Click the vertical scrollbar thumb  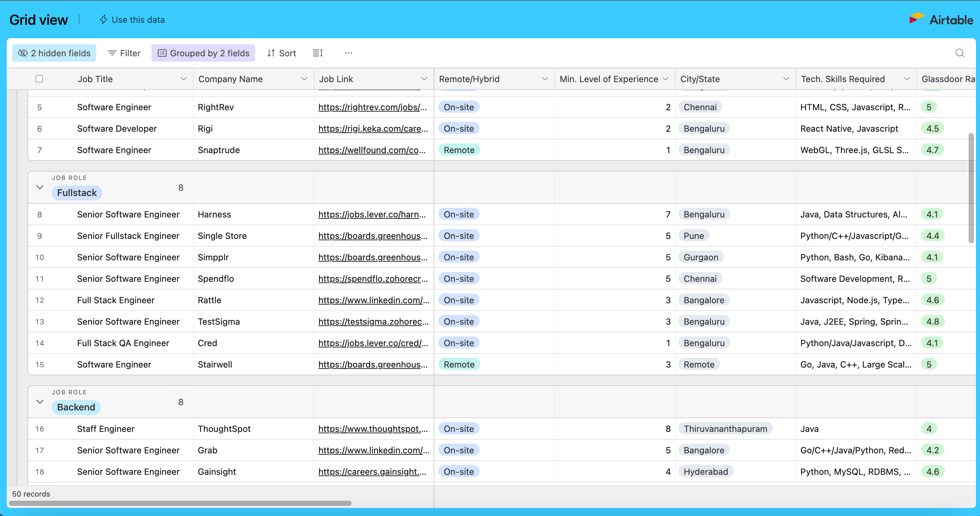pos(971,188)
